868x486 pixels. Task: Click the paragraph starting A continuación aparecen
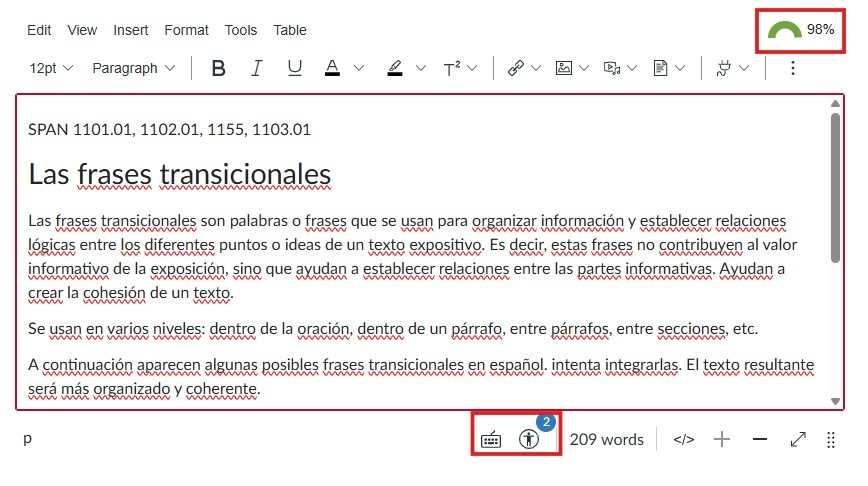pos(421,376)
